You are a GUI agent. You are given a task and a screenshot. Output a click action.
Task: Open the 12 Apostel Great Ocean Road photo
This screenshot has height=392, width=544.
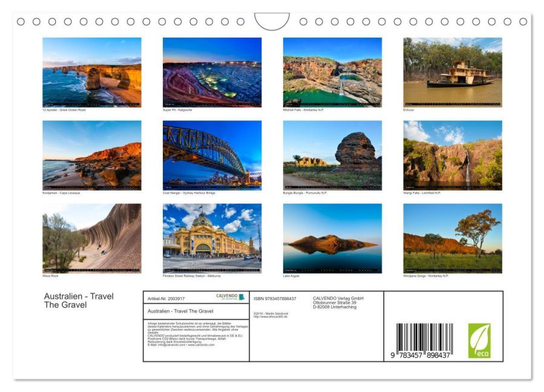click(91, 72)
